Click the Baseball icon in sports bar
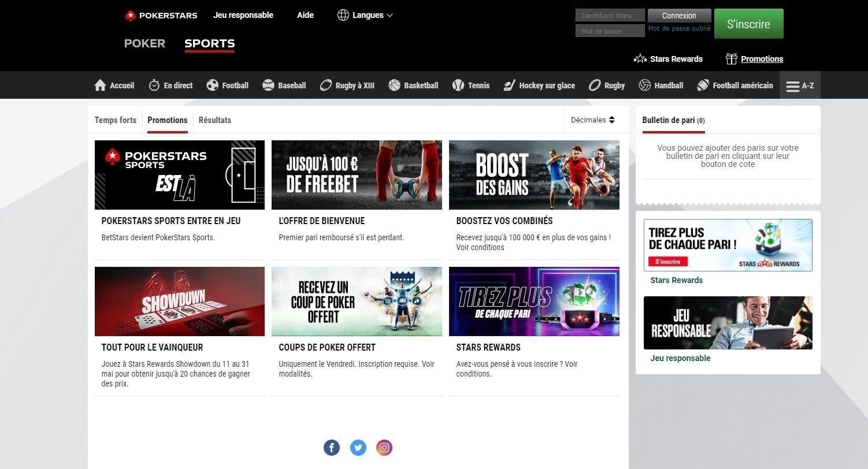Viewport: 868px width, 469px height. pos(268,85)
